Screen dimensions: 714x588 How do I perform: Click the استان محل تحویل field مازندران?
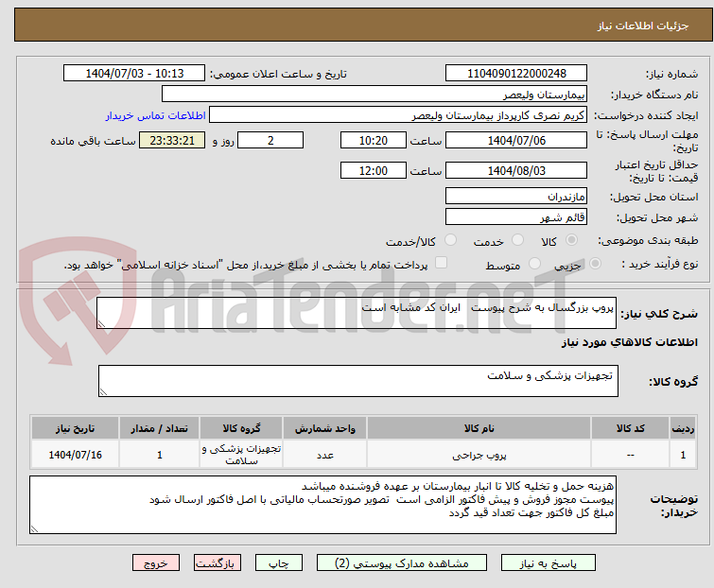click(516, 196)
